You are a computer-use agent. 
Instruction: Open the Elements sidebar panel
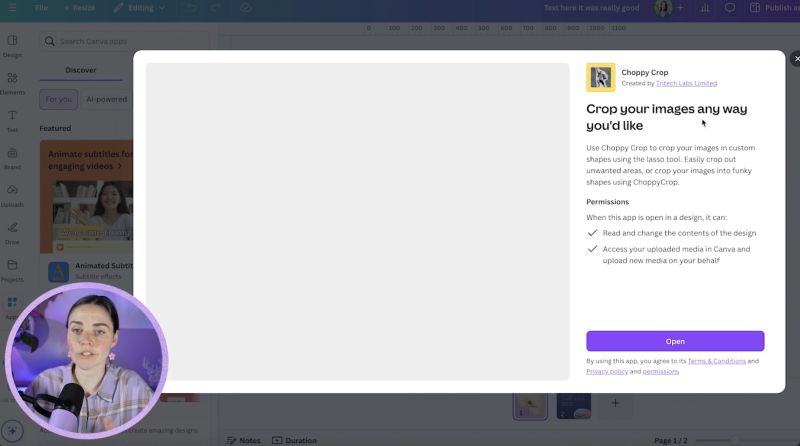12,84
